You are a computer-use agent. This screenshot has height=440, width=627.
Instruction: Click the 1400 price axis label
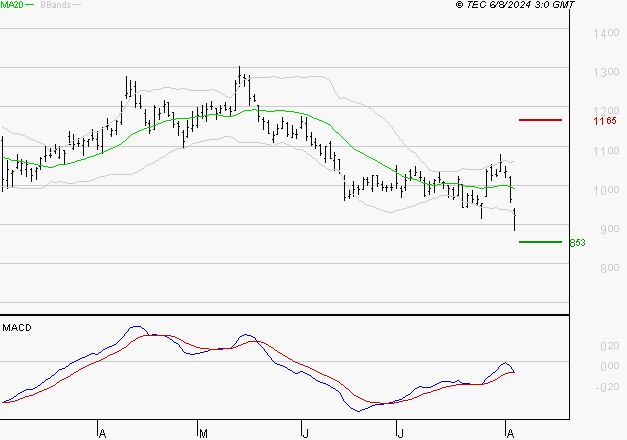click(x=606, y=33)
